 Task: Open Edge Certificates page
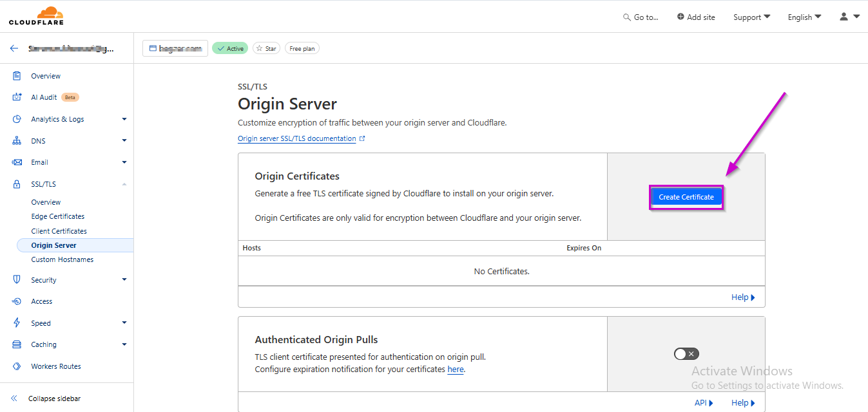pyautogui.click(x=58, y=216)
